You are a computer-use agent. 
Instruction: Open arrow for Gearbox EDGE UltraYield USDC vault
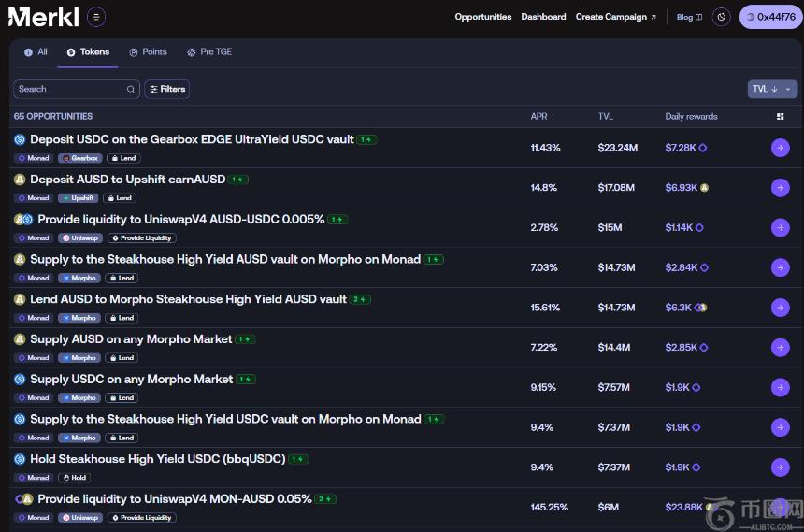tap(780, 148)
